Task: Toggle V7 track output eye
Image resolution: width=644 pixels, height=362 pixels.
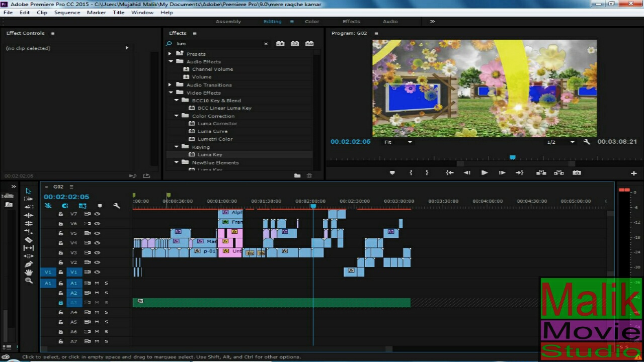Action: (97, 214)
